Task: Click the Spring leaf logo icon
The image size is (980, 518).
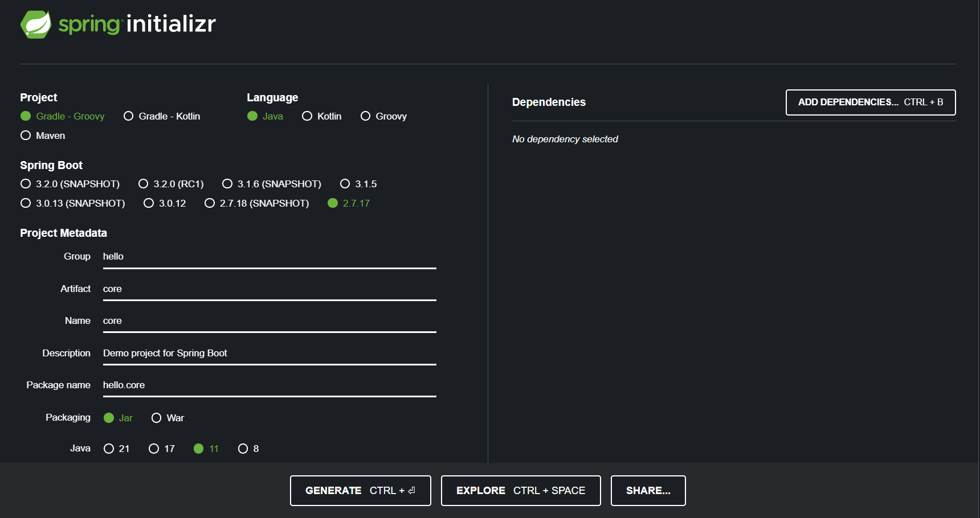Action: pos(36,24)
